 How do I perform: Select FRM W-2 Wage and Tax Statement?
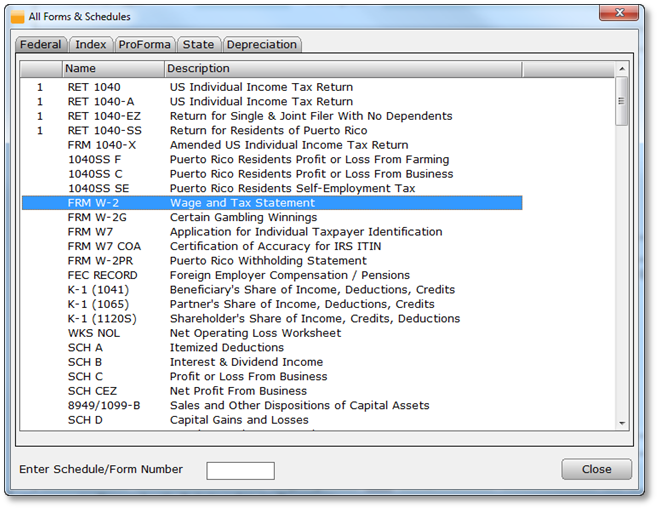click(x=270, y=203)
